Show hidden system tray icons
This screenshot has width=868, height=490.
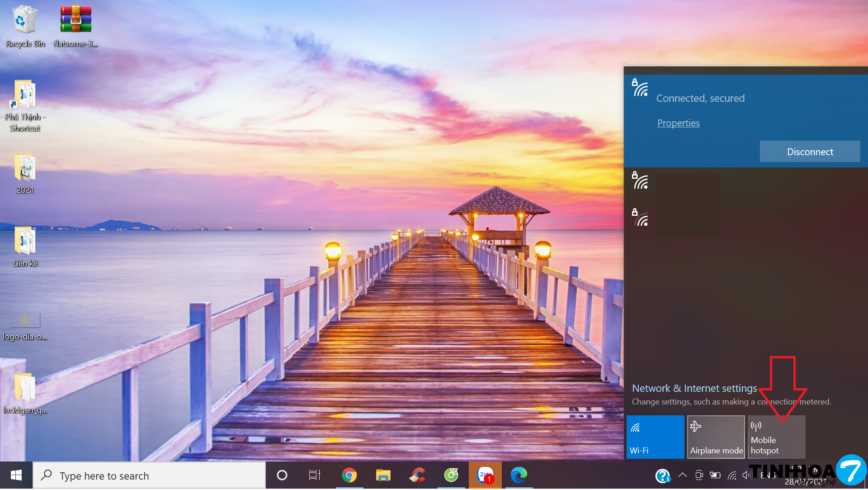point(683,475)
